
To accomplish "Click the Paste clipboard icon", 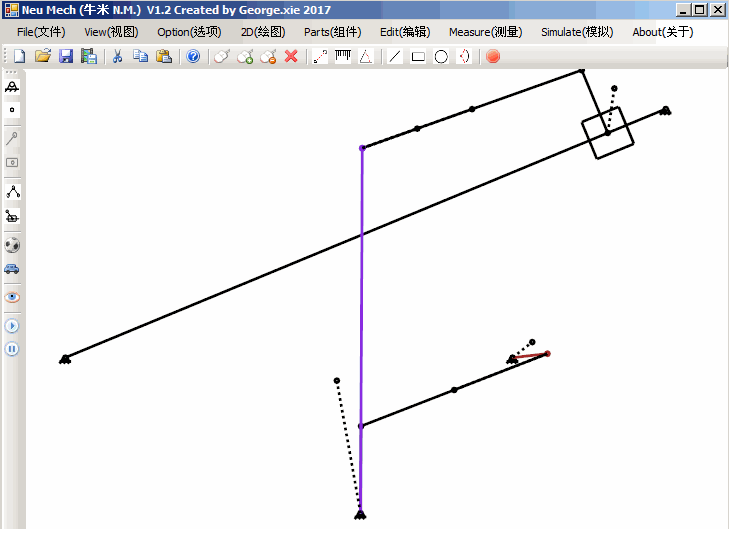I will (164, 57).
